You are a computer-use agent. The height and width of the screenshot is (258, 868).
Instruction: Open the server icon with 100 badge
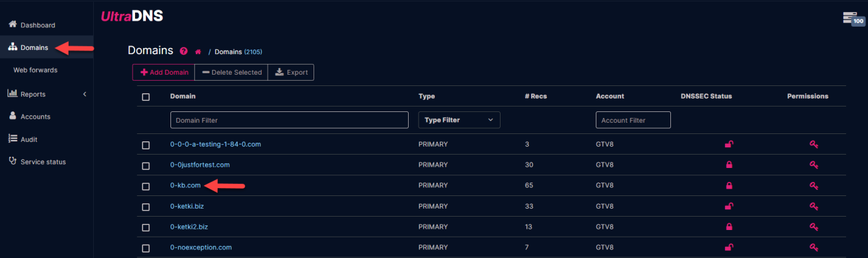click(x=853, y=19)
